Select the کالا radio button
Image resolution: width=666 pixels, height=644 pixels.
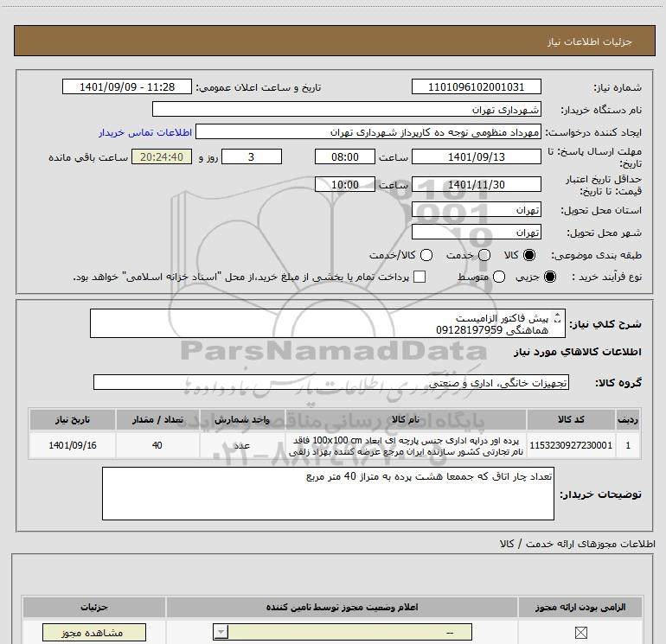pyautogui.click(x=529, y=255)
